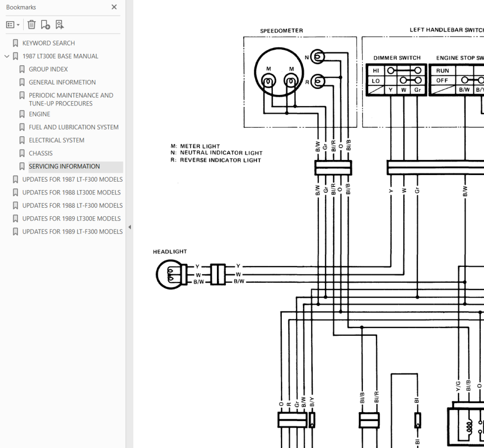Click the DIMMER SWITCH label
484x448 pixels.
(x=397, y=58)
